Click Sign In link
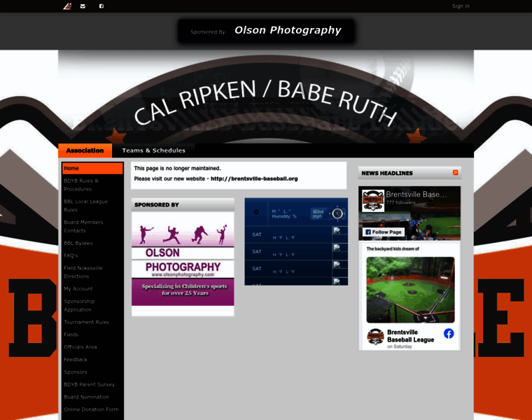This screenshot has width=532, height=420. [x=461, y=6]
